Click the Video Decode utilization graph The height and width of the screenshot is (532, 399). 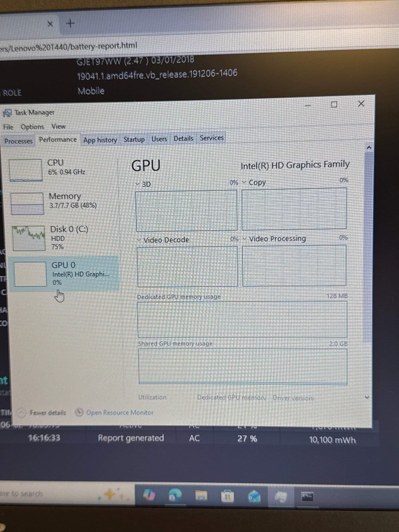pyautogui.click(x=188, y=266)
